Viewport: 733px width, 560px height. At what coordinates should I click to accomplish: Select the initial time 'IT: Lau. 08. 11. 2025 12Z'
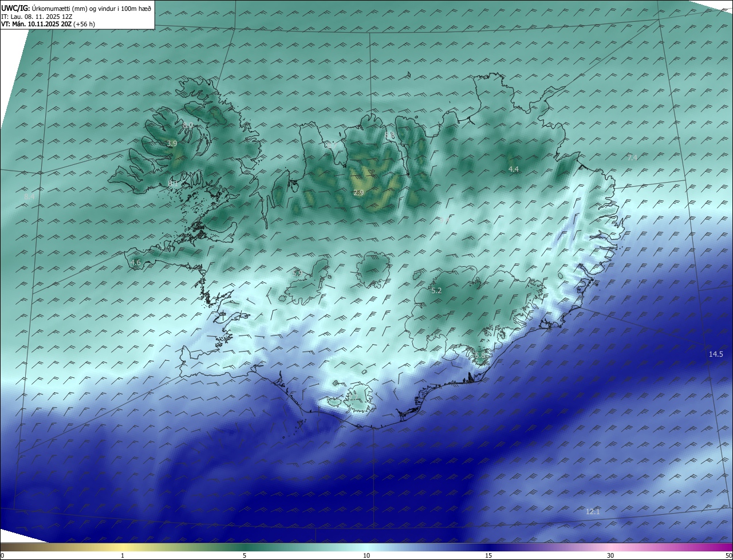37,17
